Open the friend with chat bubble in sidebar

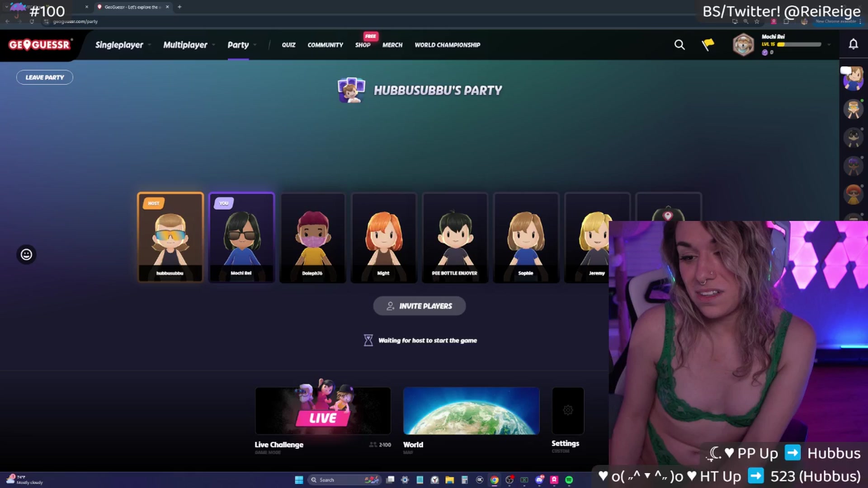(853, 79)
